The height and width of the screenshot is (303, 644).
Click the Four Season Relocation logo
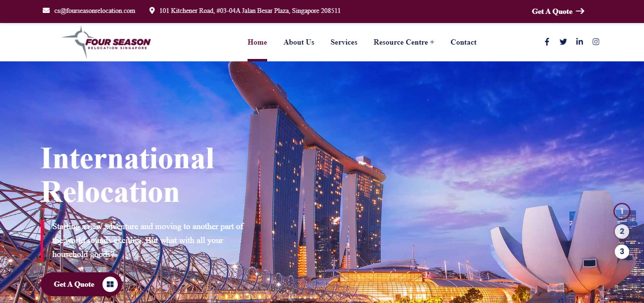(106, 42)
